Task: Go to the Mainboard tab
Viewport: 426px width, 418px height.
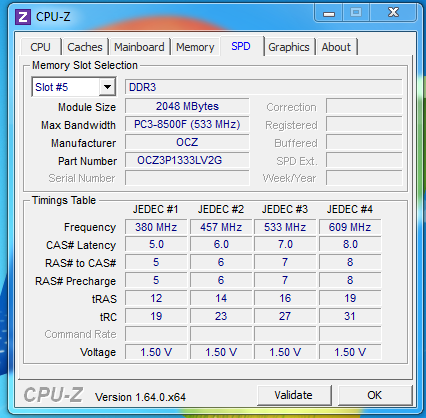Action: click(139, 47)
